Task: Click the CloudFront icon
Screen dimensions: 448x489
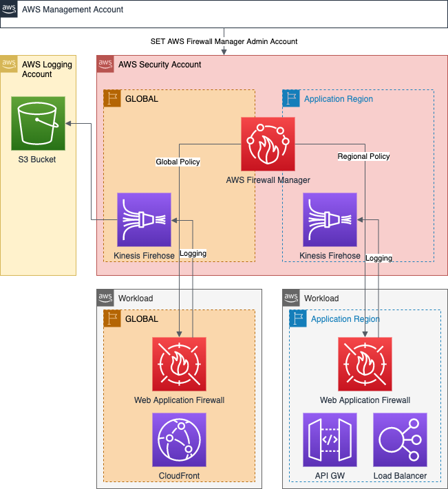Action: tap(179, 439)
